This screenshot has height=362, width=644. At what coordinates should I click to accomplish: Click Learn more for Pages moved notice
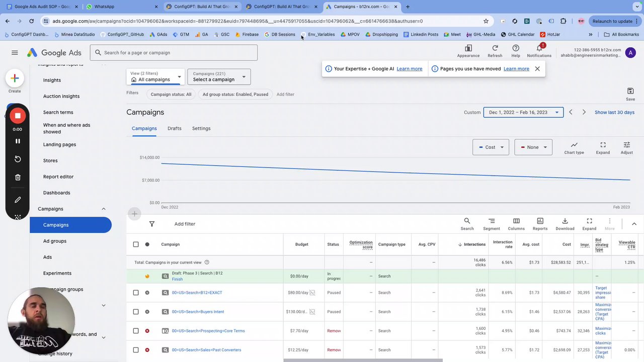[516, 69]
